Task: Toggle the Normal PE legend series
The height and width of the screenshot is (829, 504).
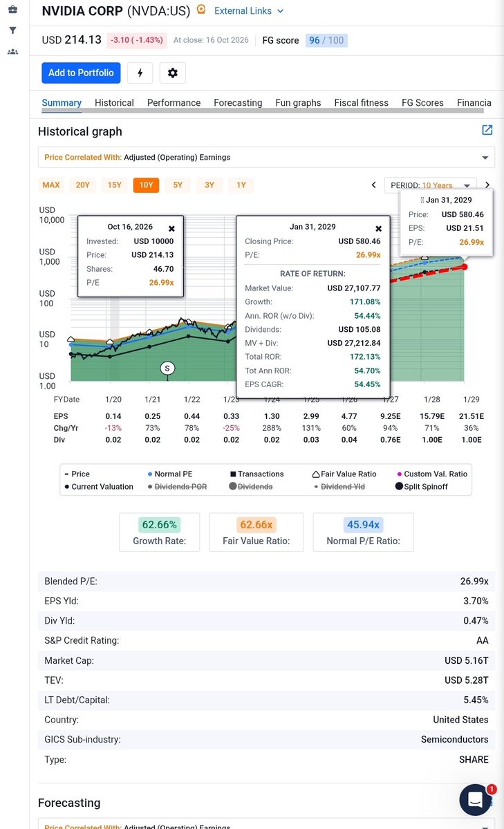Action: point(170,474)
